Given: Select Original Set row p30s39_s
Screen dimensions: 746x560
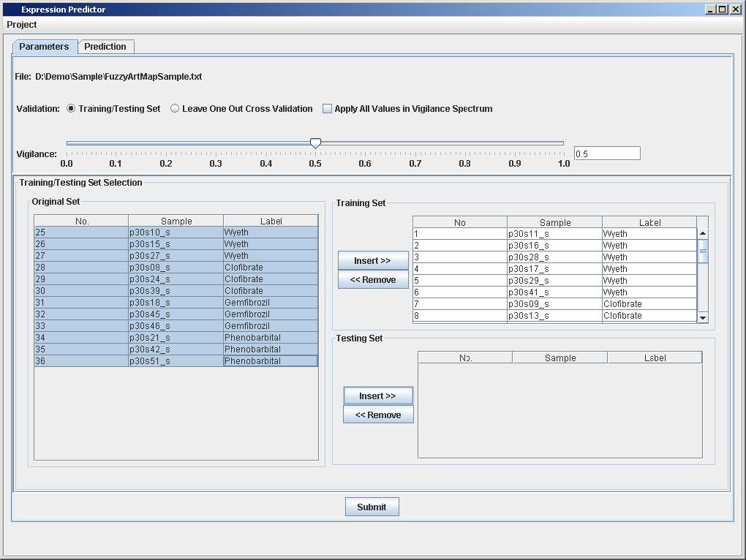Looking at the screenshot, I should 176,291.
